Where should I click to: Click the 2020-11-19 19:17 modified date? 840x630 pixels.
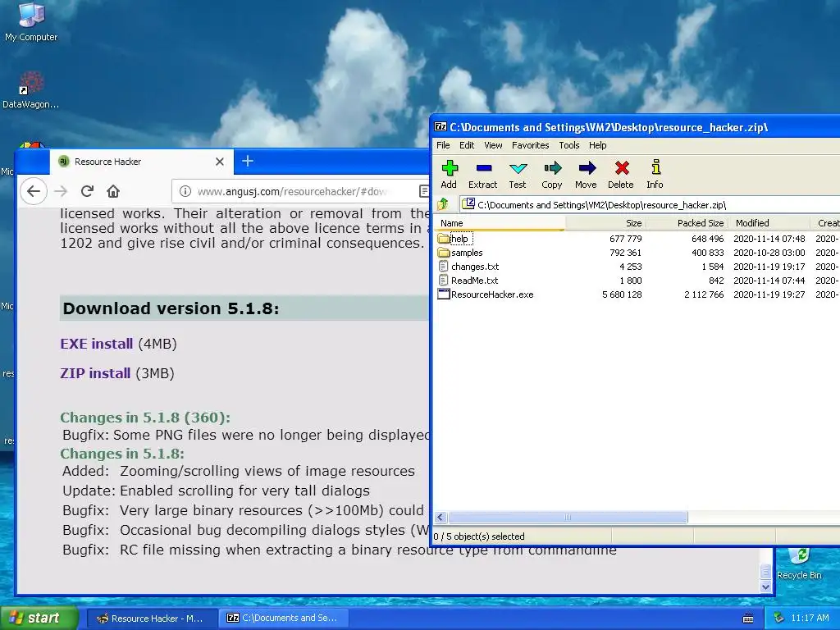769,267
